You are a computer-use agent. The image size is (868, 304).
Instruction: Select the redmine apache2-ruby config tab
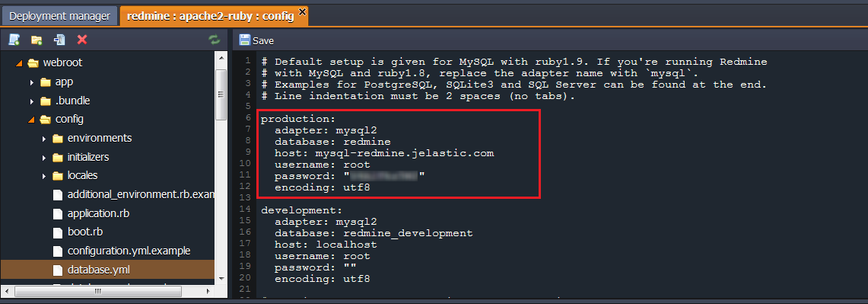(x=211, y=16)
